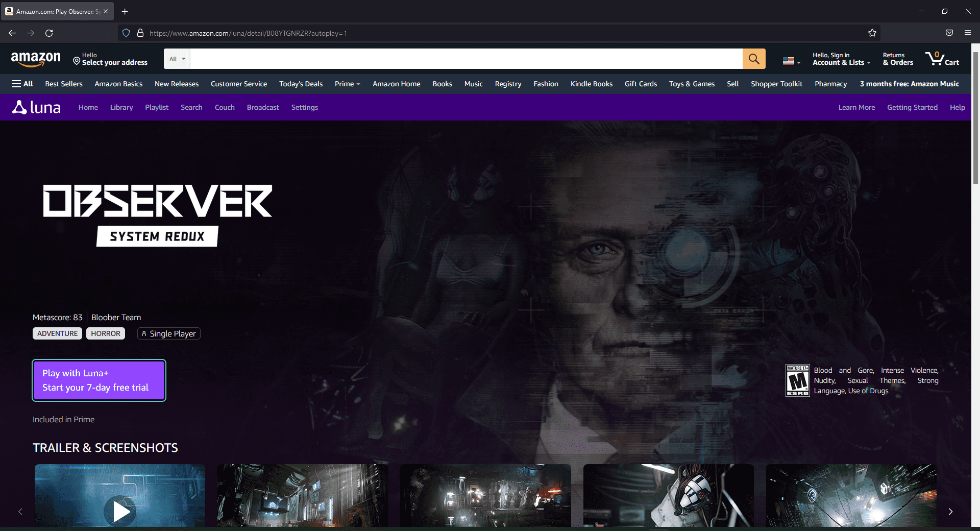Open the All hamburger menu
Viewport: 980px width, 531px height.
(x=22, y=84)
